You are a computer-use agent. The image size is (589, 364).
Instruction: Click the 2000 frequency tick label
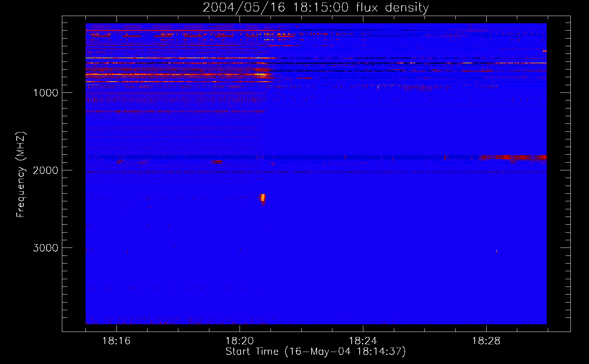click(x=46, y=170)
